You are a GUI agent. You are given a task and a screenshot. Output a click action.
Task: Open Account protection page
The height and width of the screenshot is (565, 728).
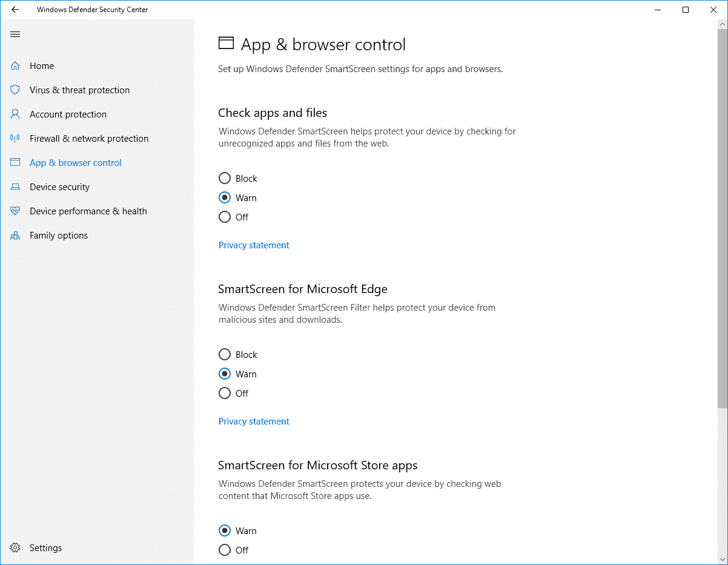(x=68, y=114)
